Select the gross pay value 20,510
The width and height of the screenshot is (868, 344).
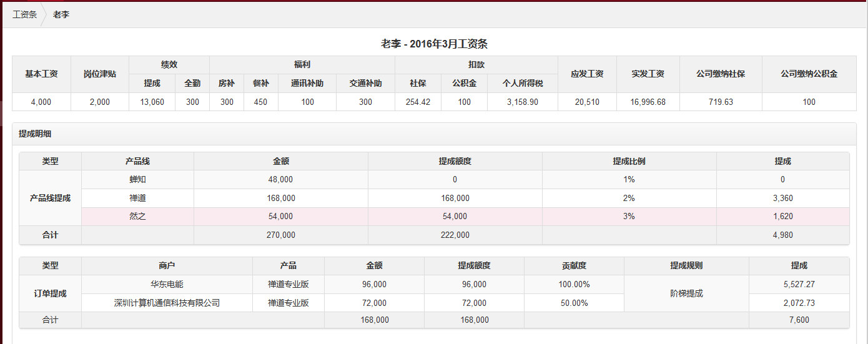[587, 102]
